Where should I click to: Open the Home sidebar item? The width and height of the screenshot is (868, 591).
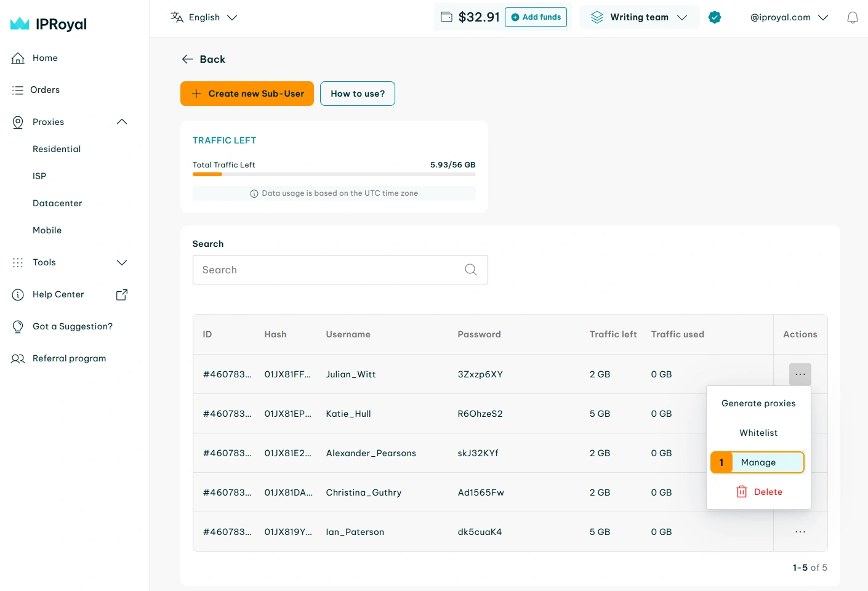pos(45,58)
